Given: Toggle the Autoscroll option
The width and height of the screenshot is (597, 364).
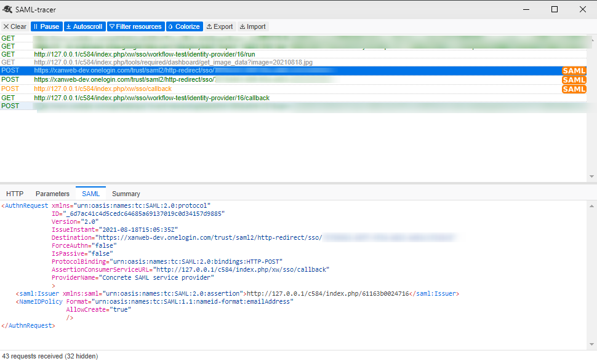Looking at the screenshot, I should (x=84, y=26).
